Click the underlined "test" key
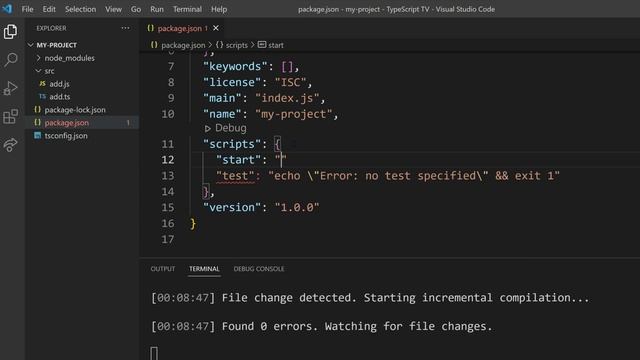The image size is (640, 360). click(235, 176)
